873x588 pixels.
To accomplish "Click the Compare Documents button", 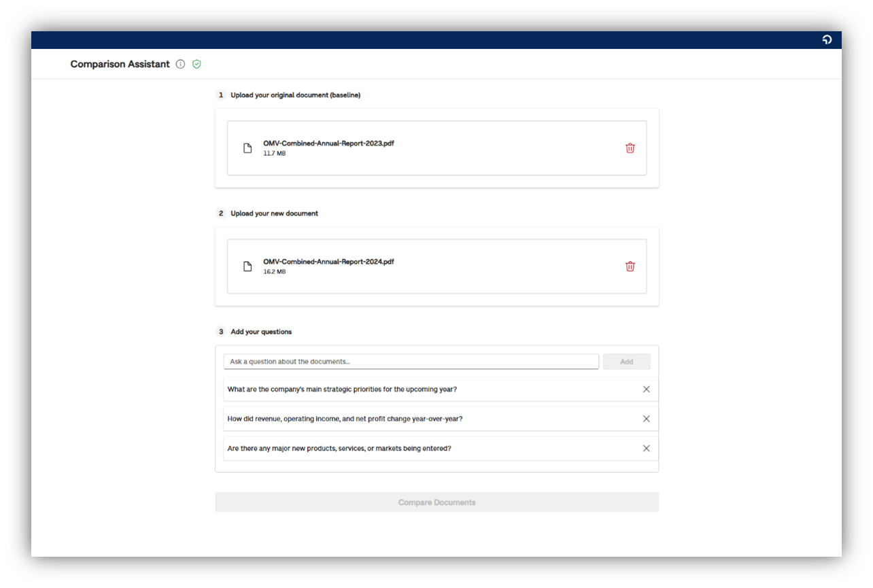I will tap(437, 502).
